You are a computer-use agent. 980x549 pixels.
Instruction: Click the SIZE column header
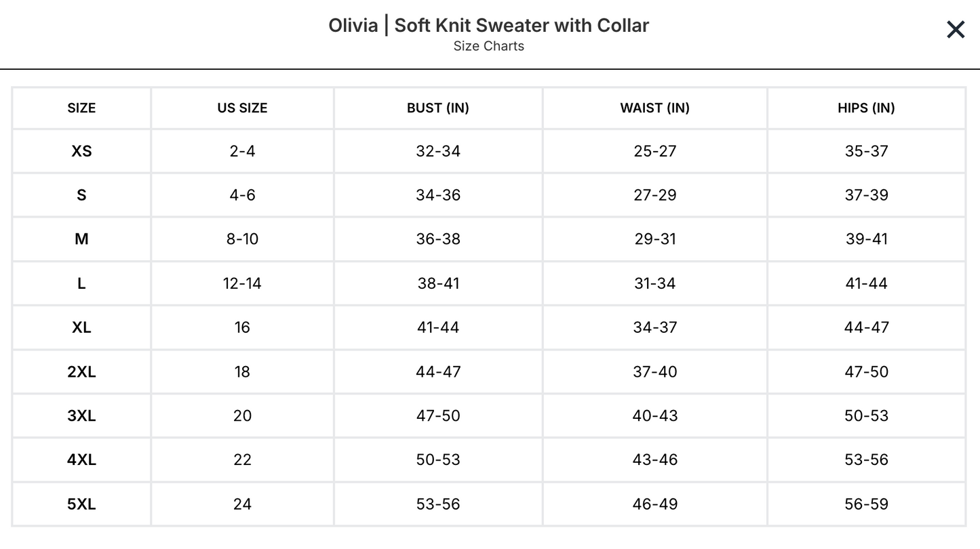[81, 108]
